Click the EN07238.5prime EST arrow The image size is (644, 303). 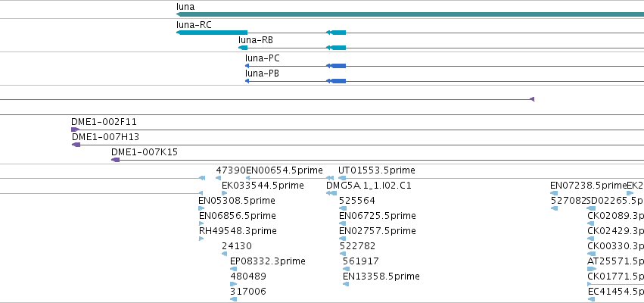point(554,193)
